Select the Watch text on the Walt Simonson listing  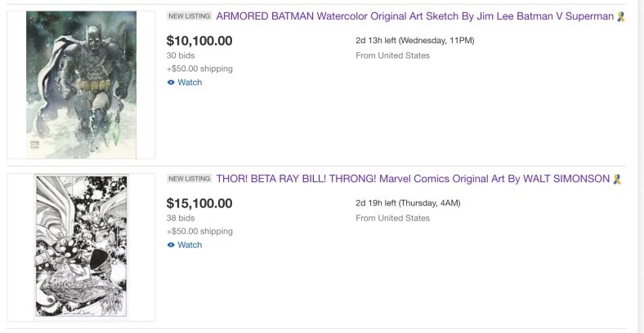coord(190,245)
